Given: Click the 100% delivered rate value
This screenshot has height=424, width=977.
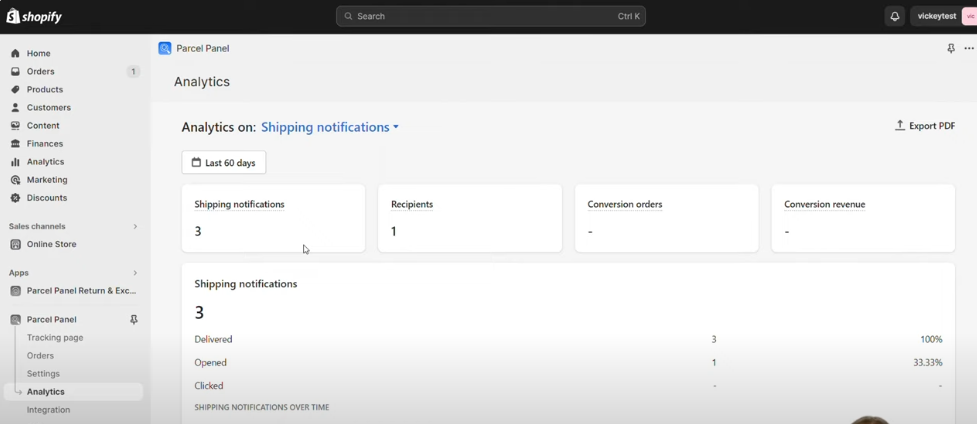Looking at the screenshot, I should 932,340.
